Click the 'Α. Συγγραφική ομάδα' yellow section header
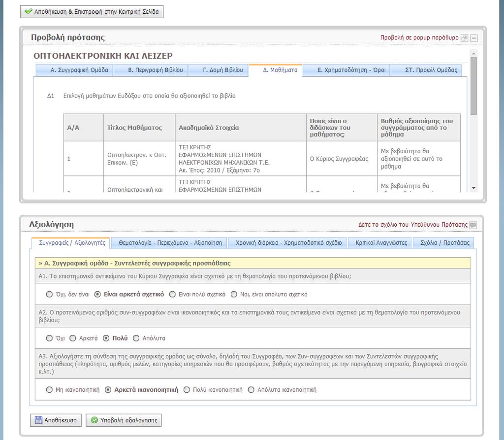The width and height of the screenshot is (504, 440). coord(252,263)
